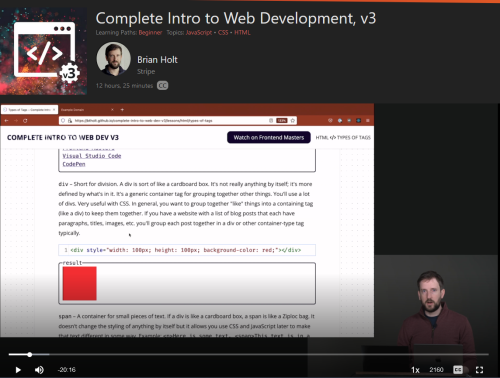Open new browser tab with plus icon
Image resolution: width=500 pixels, height=378 pixels.
click(122, 109)
